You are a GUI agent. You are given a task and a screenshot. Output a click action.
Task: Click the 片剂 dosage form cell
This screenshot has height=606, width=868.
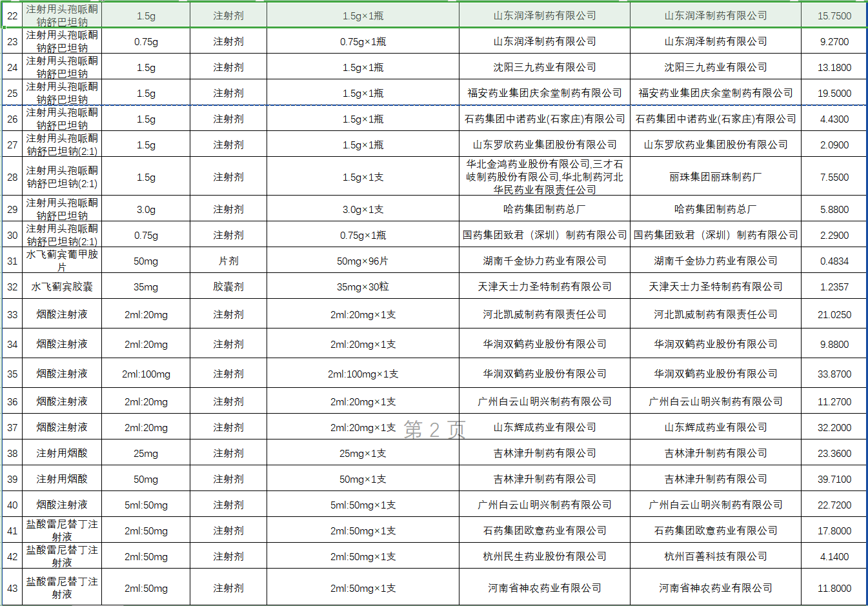(228, 261)
